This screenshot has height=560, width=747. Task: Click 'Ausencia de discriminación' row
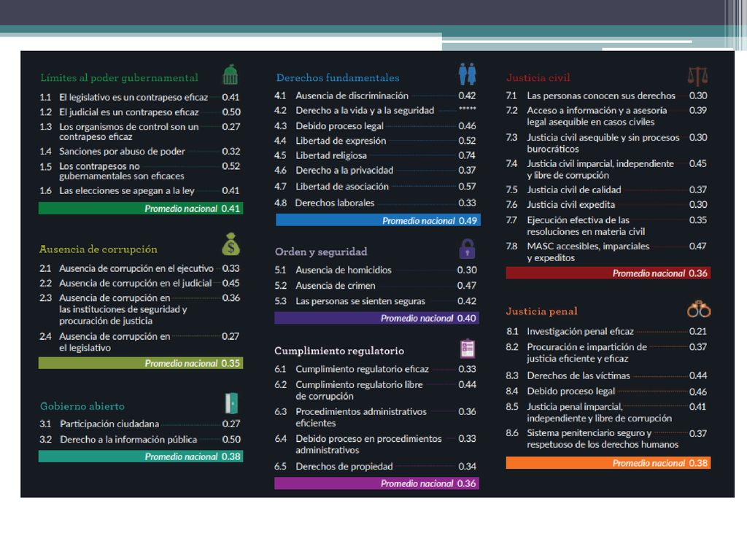(x=376, y=96)
